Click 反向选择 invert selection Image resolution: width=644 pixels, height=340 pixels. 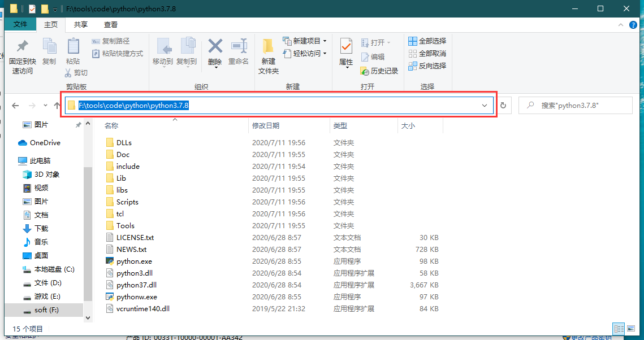[x=427, y=66]
